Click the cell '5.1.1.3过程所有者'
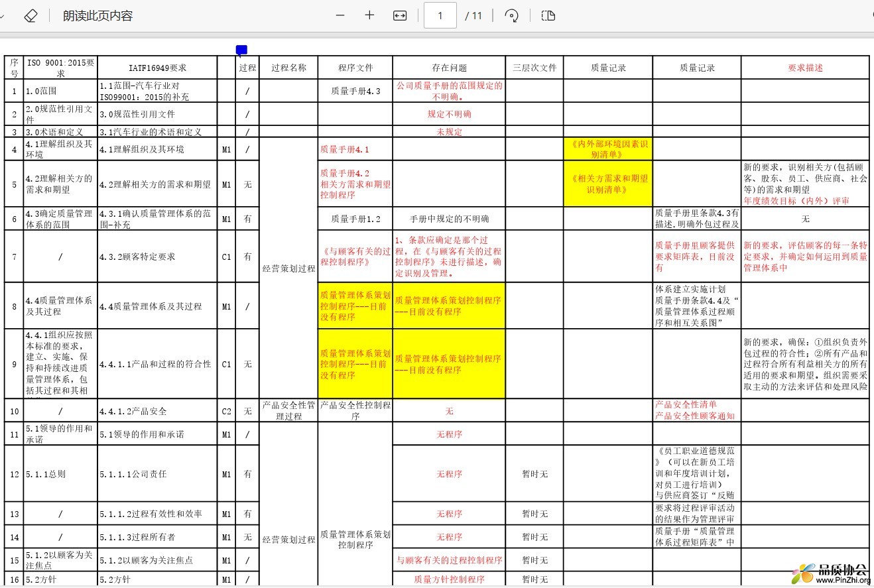The width and height of the screenshot is (874, 588). pos(157,537)
